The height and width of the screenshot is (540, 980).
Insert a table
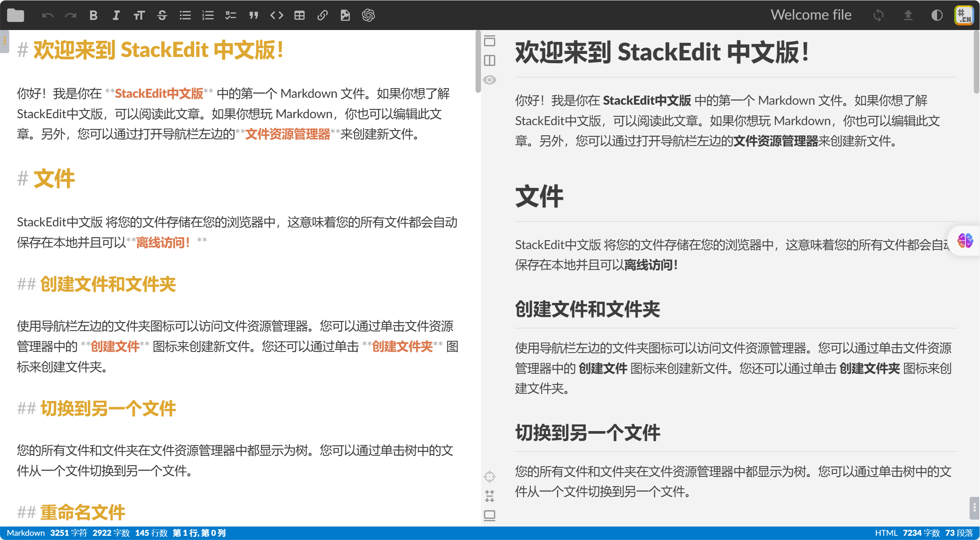tap(299, 15)
